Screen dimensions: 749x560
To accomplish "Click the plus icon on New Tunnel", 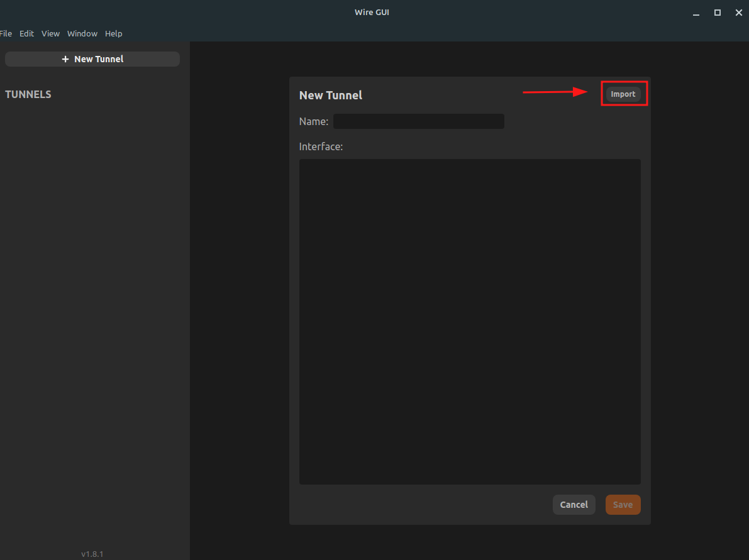I will tap(65, 58).
